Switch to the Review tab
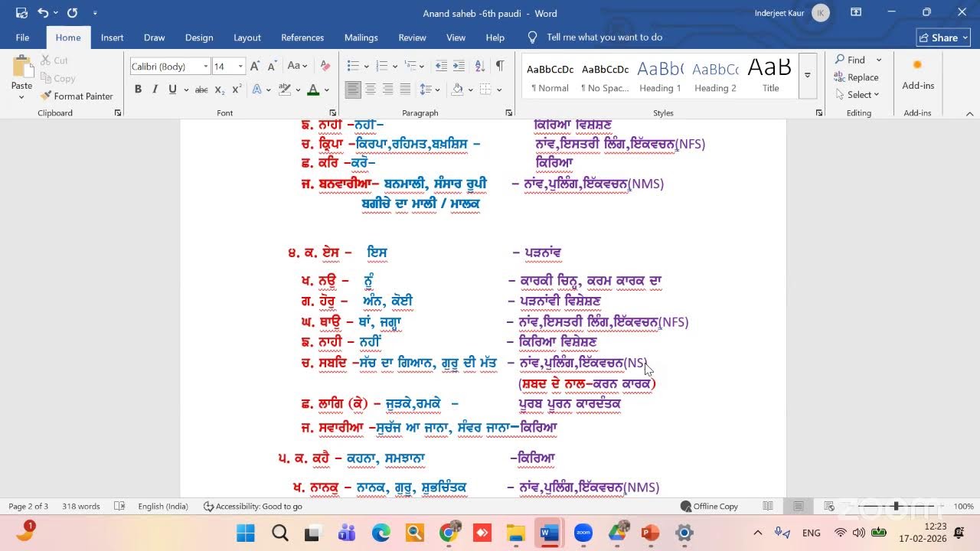 412,37
